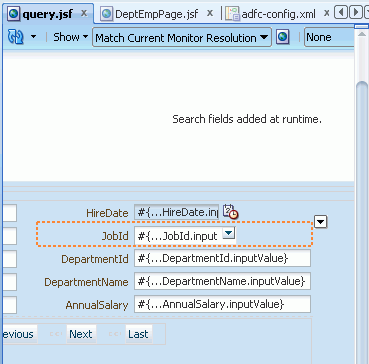Image resolution: width=369 pixels, height=364 pixels.
Task: Open the JobId select list arrow
Action: pyautogui.click(x=229, y=234)
